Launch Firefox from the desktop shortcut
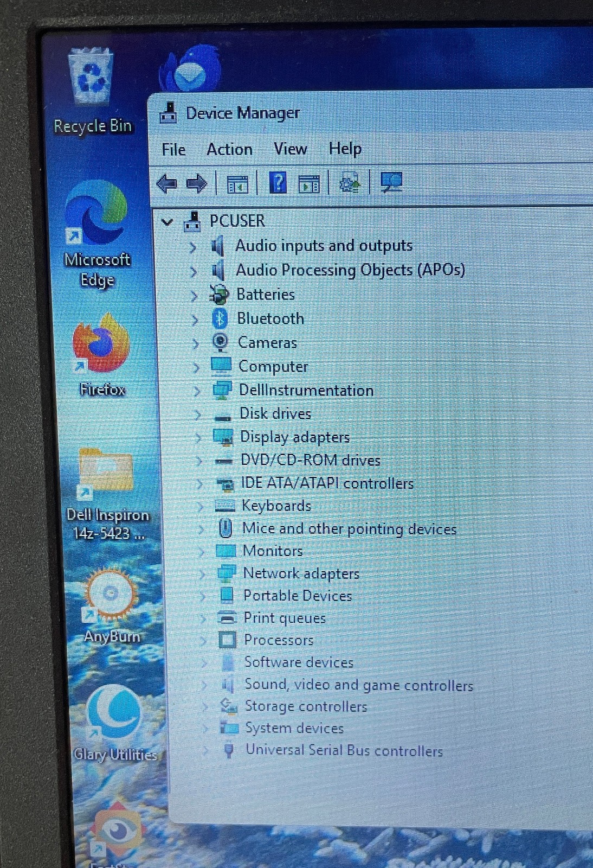The image size is (593, 868). 102,355
